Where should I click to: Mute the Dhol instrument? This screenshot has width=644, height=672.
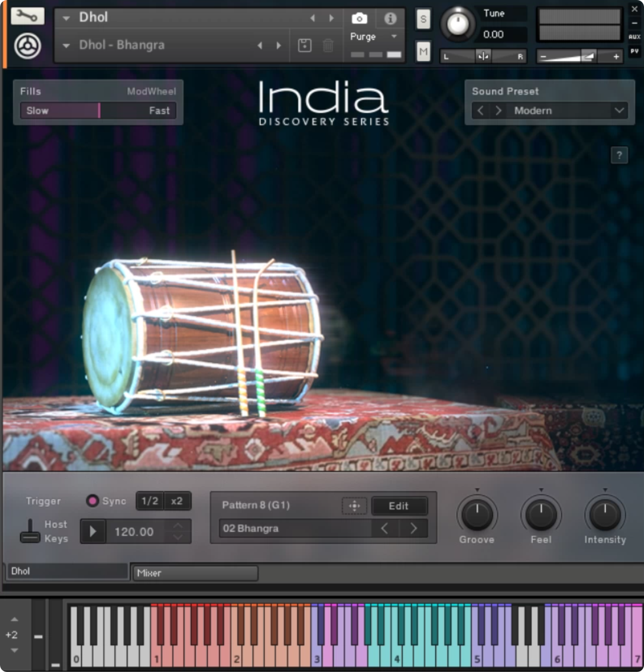point(423,52)
